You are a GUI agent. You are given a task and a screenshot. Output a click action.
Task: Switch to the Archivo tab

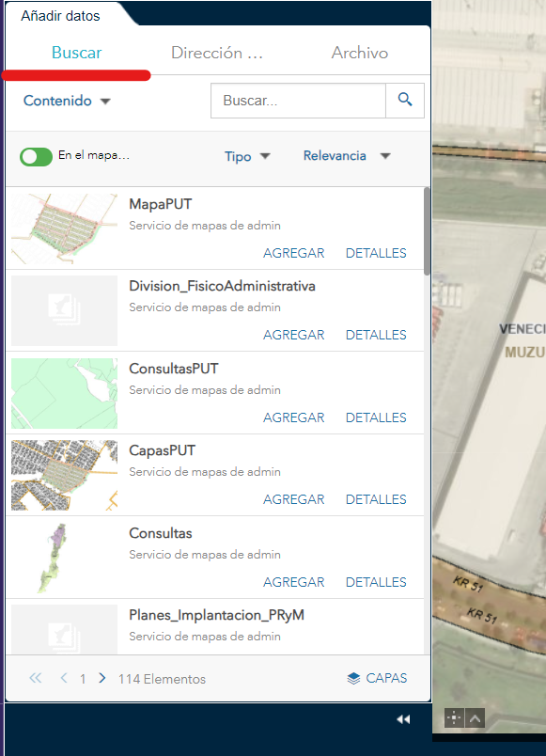click(360, 53)
